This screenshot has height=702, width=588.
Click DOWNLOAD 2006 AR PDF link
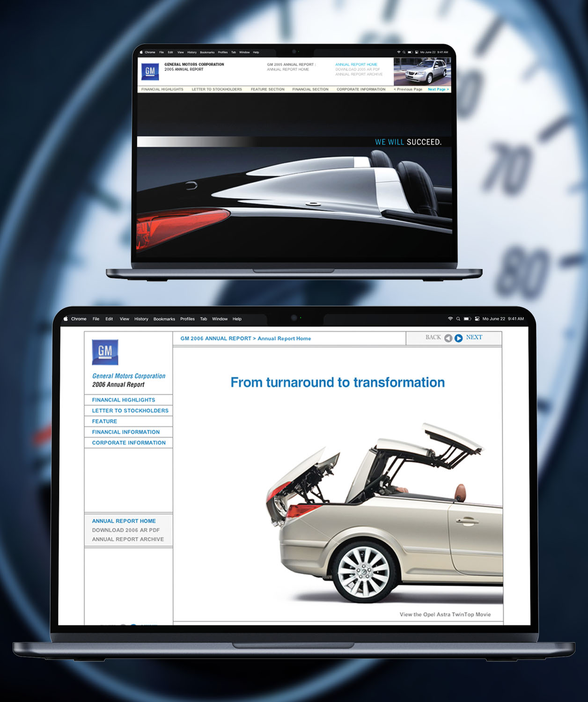pyautogui.click(x=126, y=530)
